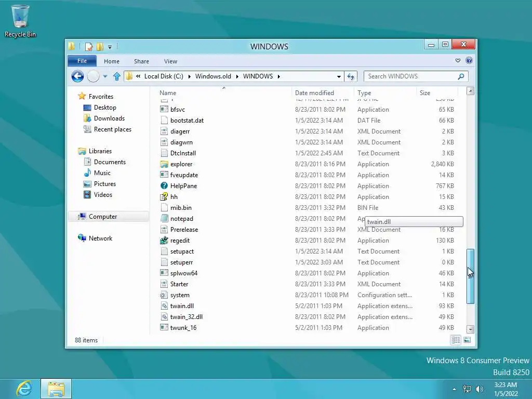Select Favorites in the navigation pane

101,96
